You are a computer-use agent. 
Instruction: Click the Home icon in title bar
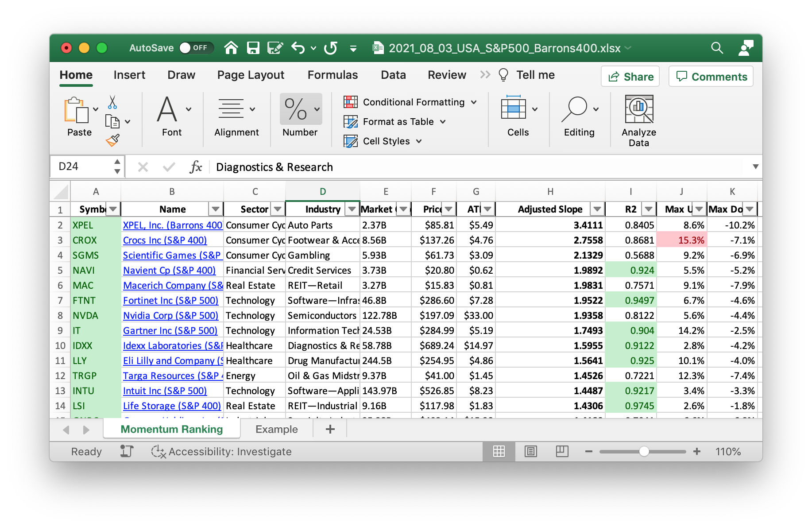pyautogui.click(x=231, y=48)
